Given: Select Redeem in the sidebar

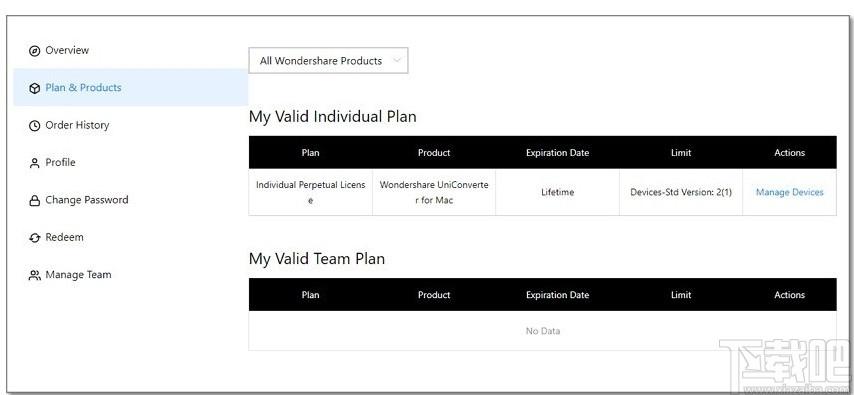Looking at the screenshot, I should (64, 237).
